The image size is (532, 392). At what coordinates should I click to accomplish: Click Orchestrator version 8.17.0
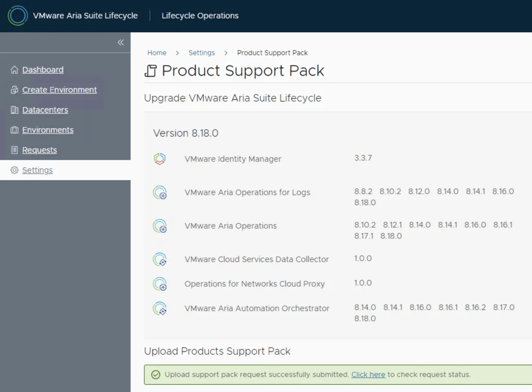[503, 307]
